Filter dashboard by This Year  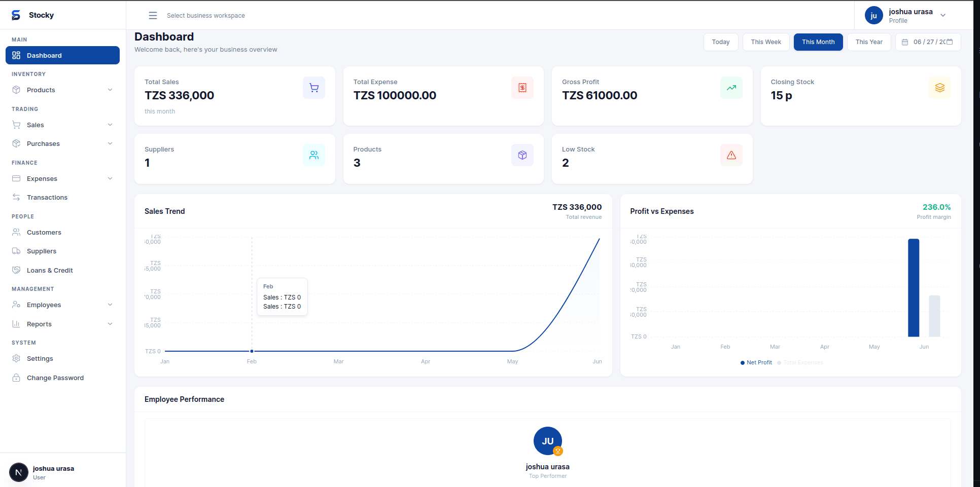[x=869, y=42]
